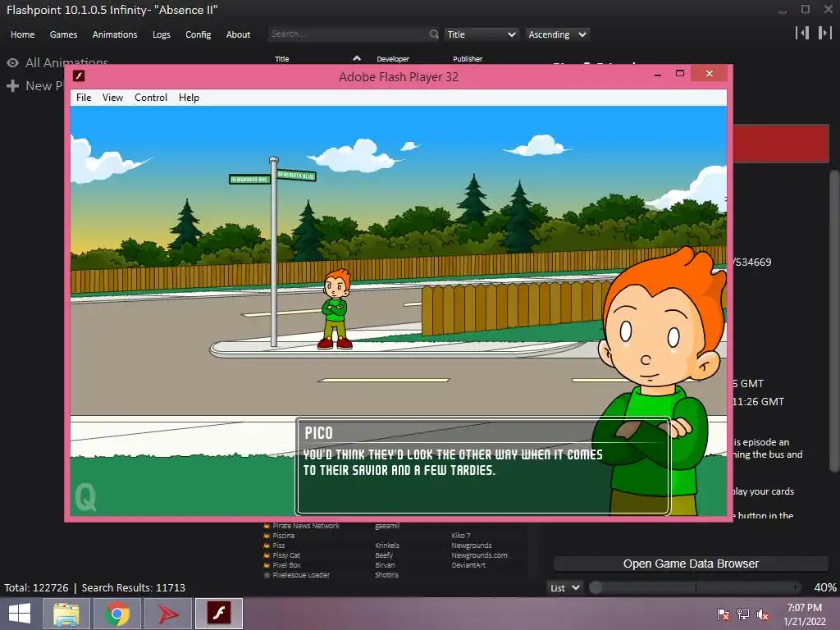Click the Pico dialogue box

point(482,466)
